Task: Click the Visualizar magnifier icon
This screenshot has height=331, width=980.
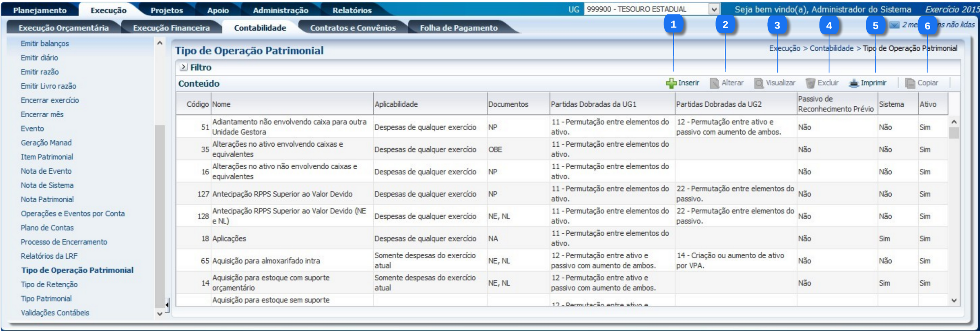Action: [x=759, y=83]
